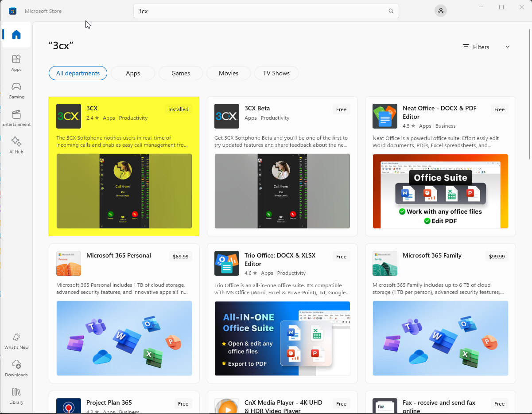Open What's New in the sidebar
Viewport: 532px width, 414px height.
[x=16, y=341]
